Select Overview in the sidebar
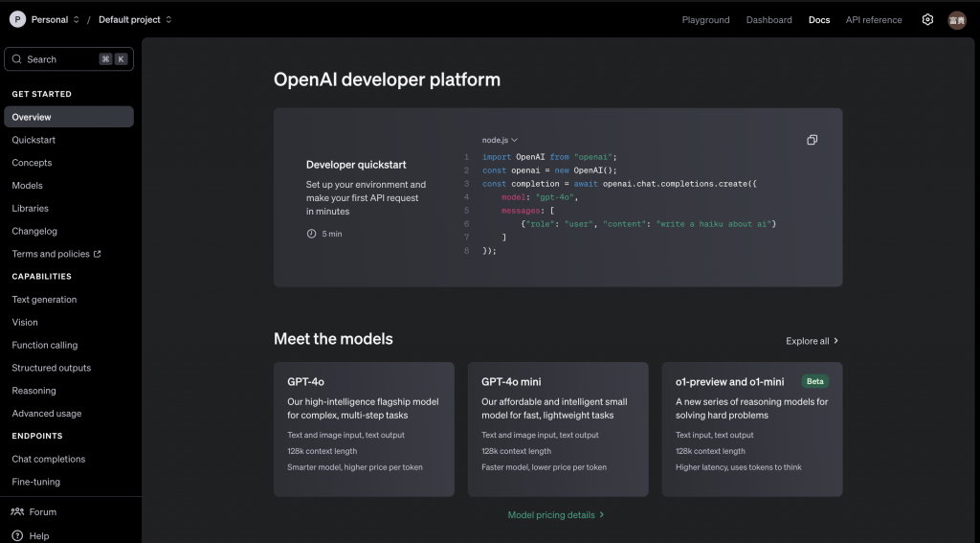This screenshot has width=980, height=543. tap(69, 117)
